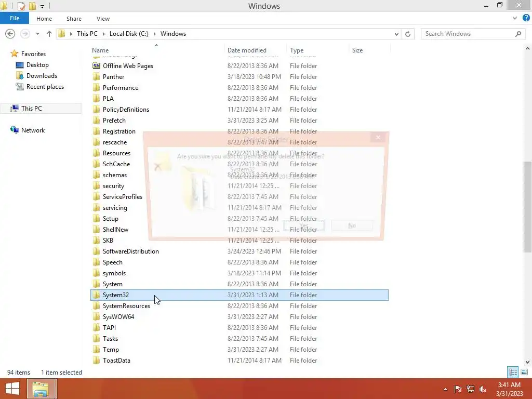Select the Temp folder name
The image size is (532, 399).
[111, 350]
